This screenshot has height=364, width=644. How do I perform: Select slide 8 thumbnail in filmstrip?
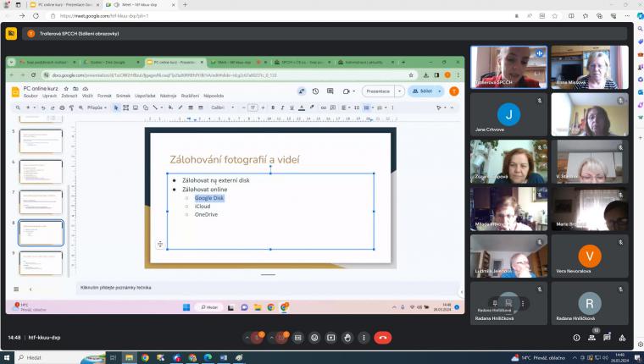click(41, 233)
